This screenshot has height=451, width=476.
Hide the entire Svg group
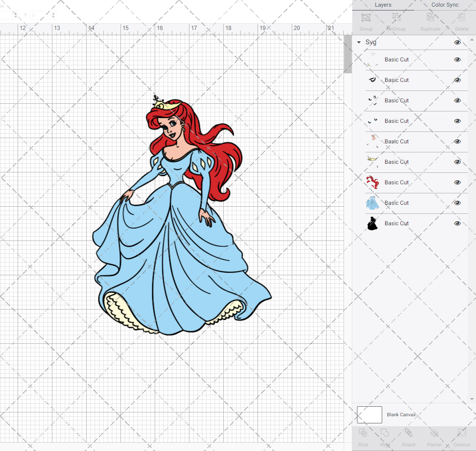tap(457, 42)
